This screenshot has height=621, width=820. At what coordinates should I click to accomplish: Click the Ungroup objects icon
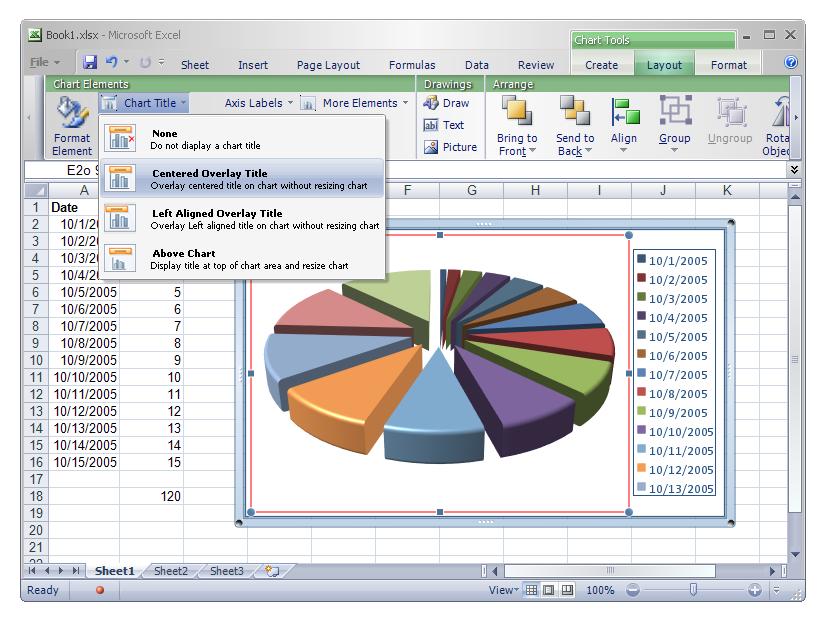click(731, 111)
